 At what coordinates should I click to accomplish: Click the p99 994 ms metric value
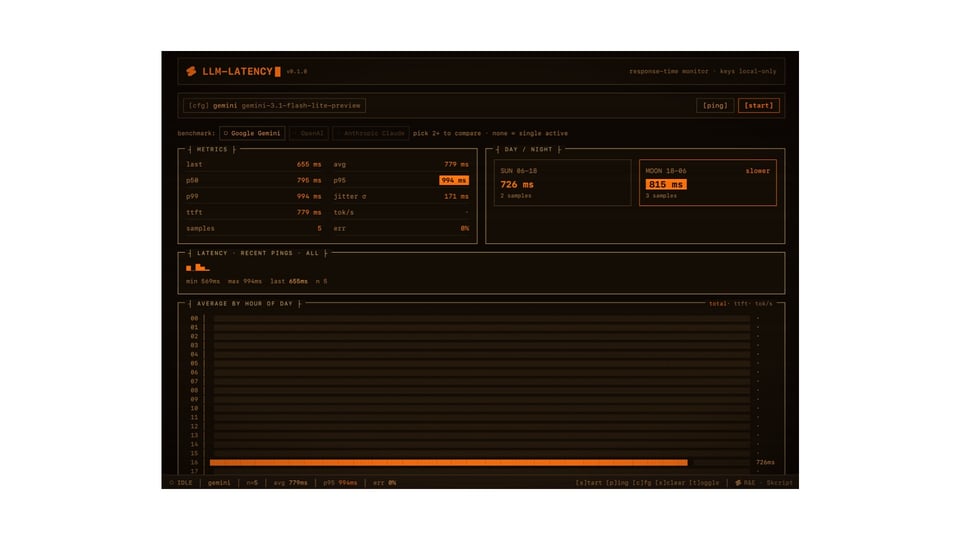309,196
